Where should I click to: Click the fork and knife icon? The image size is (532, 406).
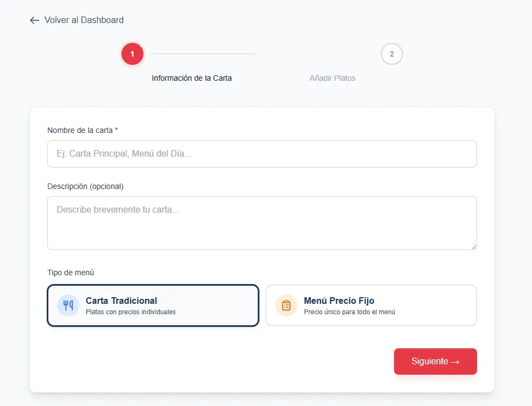(x=68, y=305)
